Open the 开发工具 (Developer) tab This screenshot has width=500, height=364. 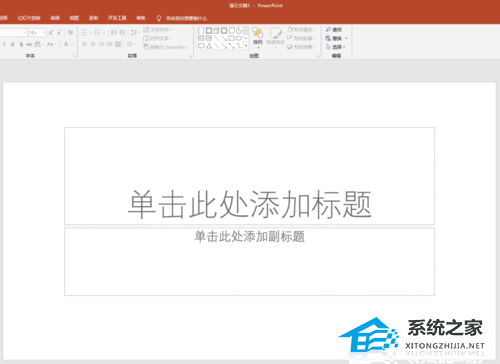[117, 18]
